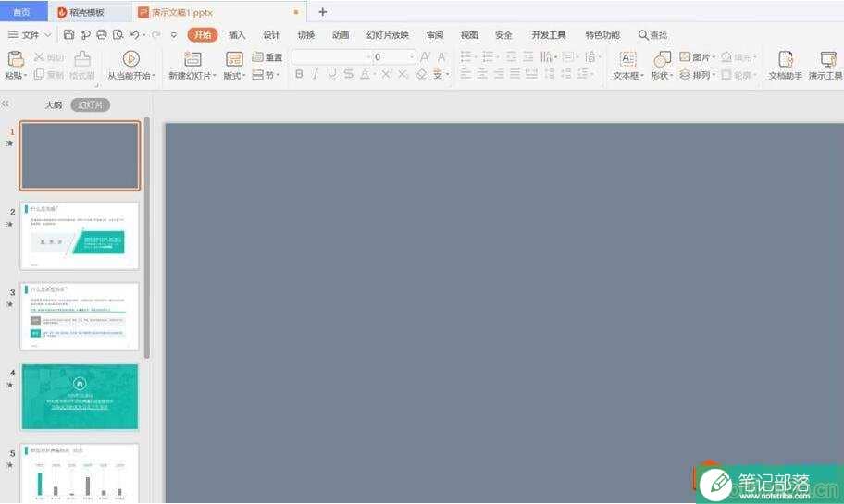Click the decrease font size icon
Image resolution: width=844 pixels, height=504 pixels.
(442, 56)
